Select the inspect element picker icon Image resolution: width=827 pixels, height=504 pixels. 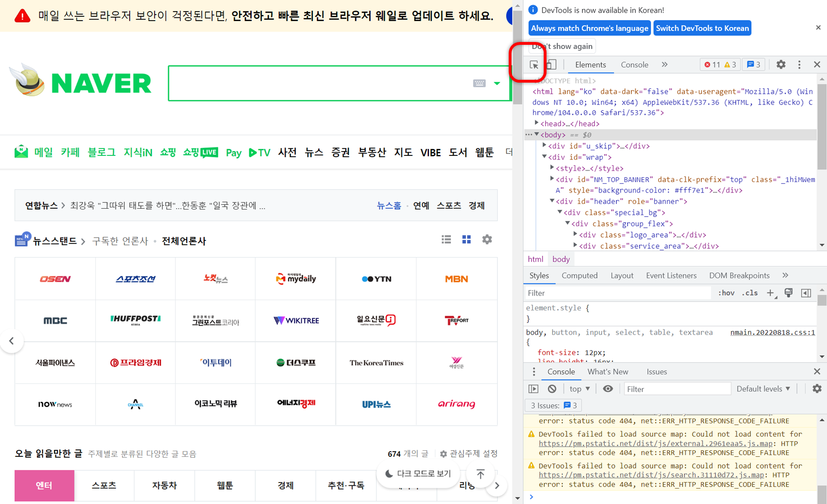[534, 65]
